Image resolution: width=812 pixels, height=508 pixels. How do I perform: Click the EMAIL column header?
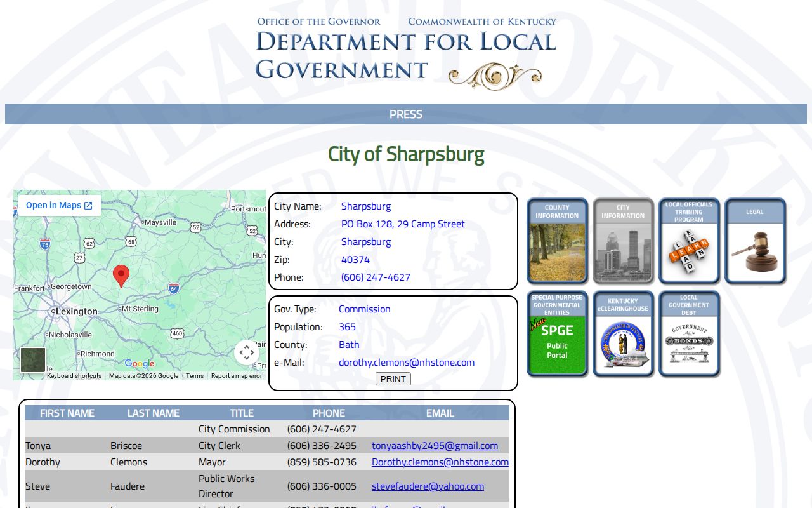(440, 413)
